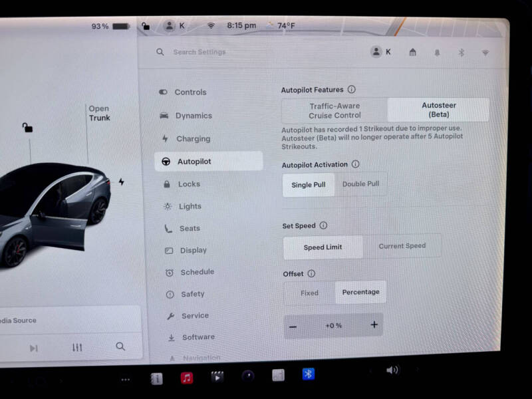Show all apps using three-dot launcher
Viewport: 532px width, 399px height.
coord(125,380)
